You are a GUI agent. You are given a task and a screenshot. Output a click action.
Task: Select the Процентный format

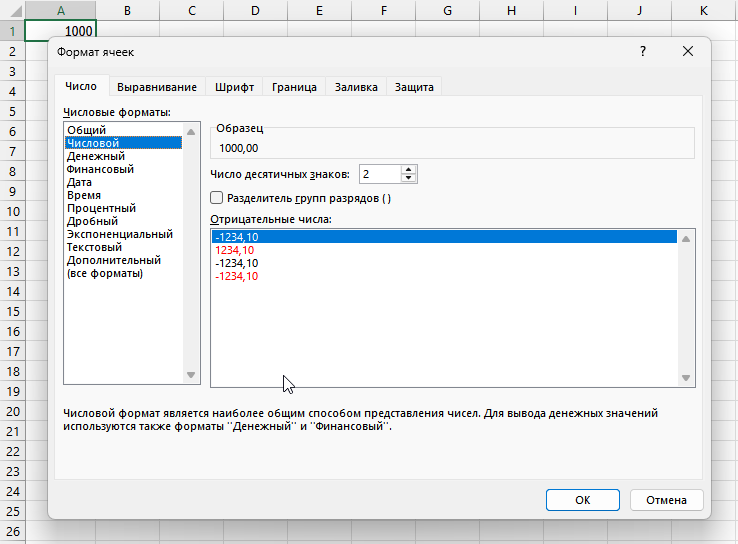point(101,208)
